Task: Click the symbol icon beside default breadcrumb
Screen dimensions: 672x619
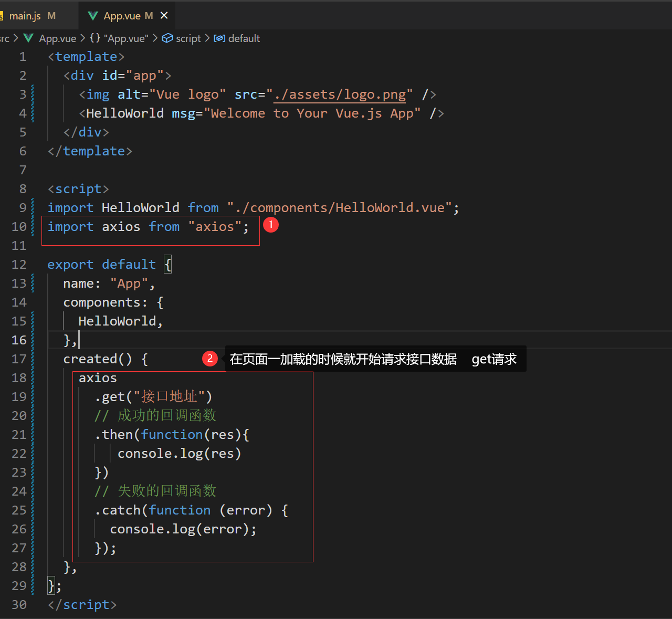Action: click(x=219, y=38)
